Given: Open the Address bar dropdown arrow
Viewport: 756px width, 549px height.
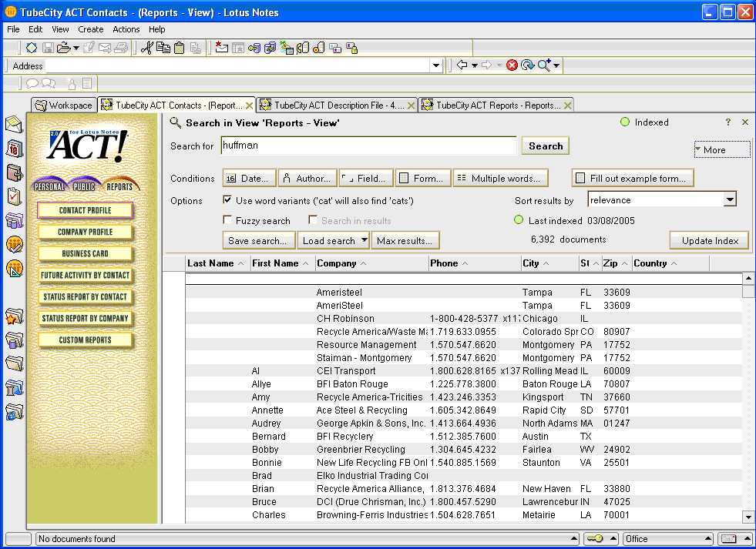Looking at the screenshot, I should pyautogui.click(x=436, y=65).
